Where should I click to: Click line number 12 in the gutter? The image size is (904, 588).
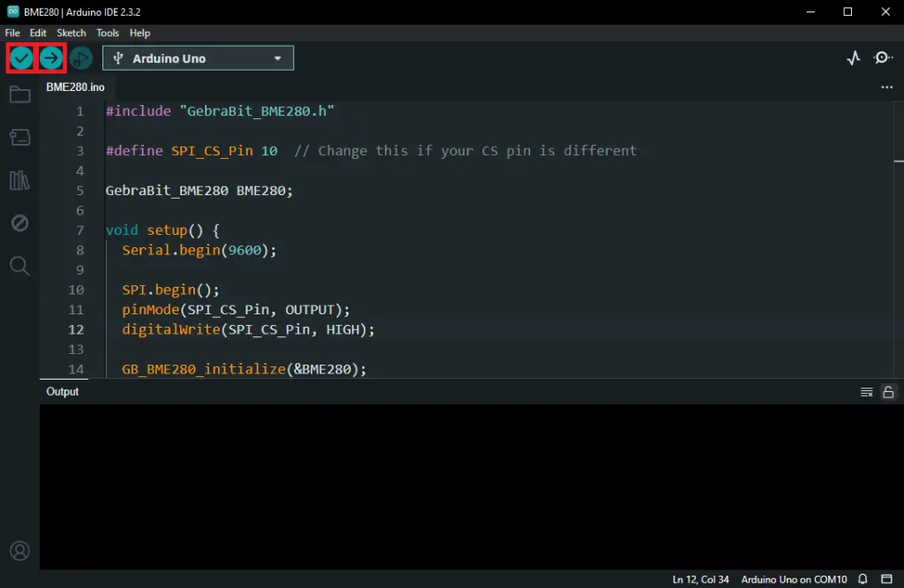click(76, 329)
